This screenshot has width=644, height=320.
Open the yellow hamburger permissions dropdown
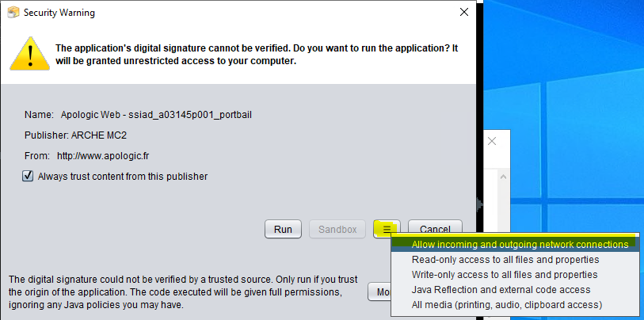click(x=387, y=229)
